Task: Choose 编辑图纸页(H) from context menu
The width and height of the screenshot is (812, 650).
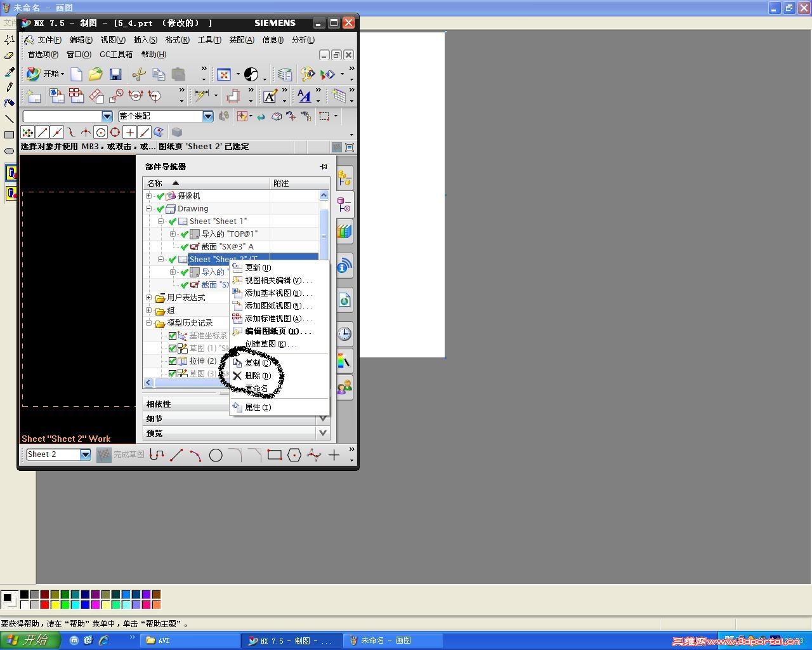Action: [x=279, y=331]
